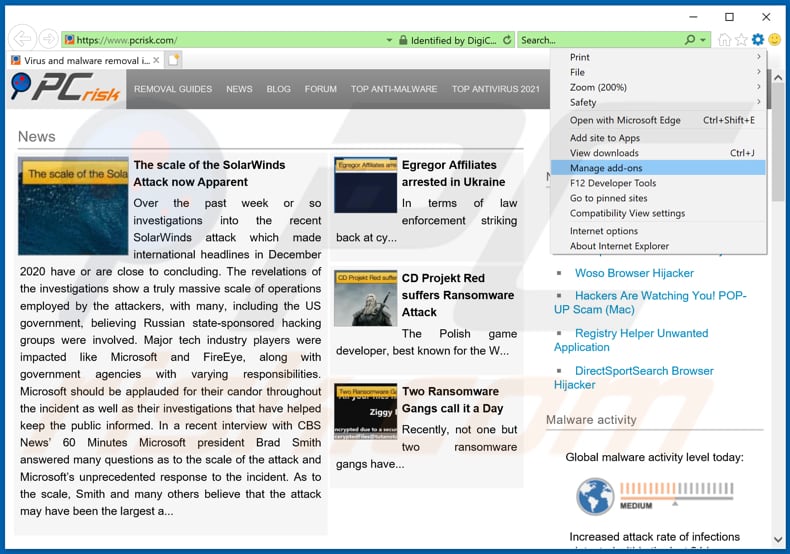Choose Internet options from menu
This screenshot has height=554, width=790.
coord(603,231)
